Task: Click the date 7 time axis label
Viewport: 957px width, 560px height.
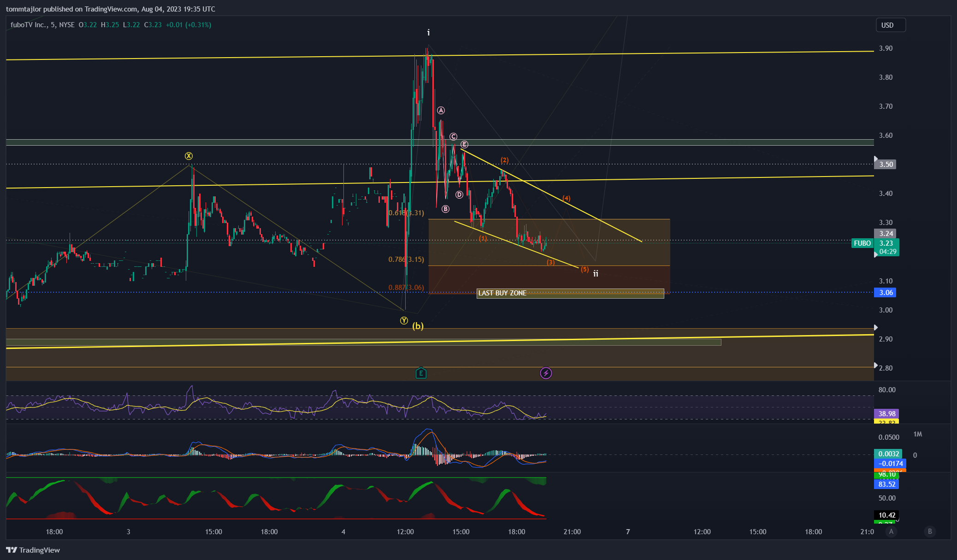Action: (628, 531)
